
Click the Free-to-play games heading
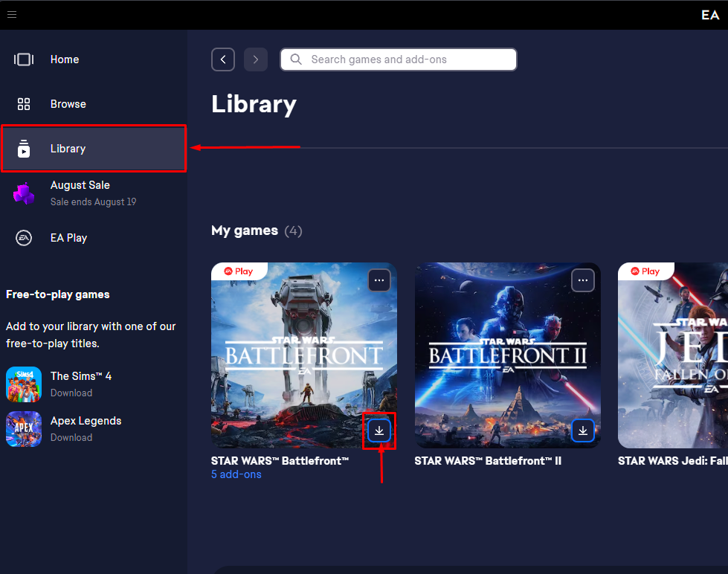tap(58, 294)
